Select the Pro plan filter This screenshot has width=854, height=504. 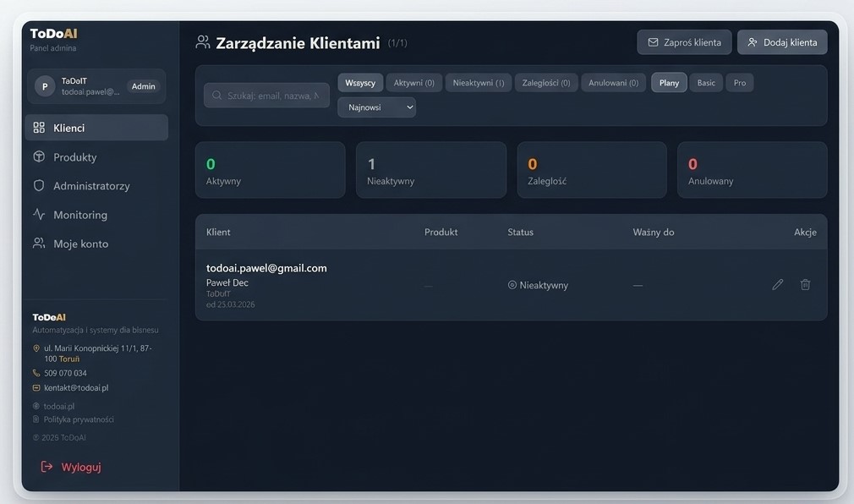[740, 83]
